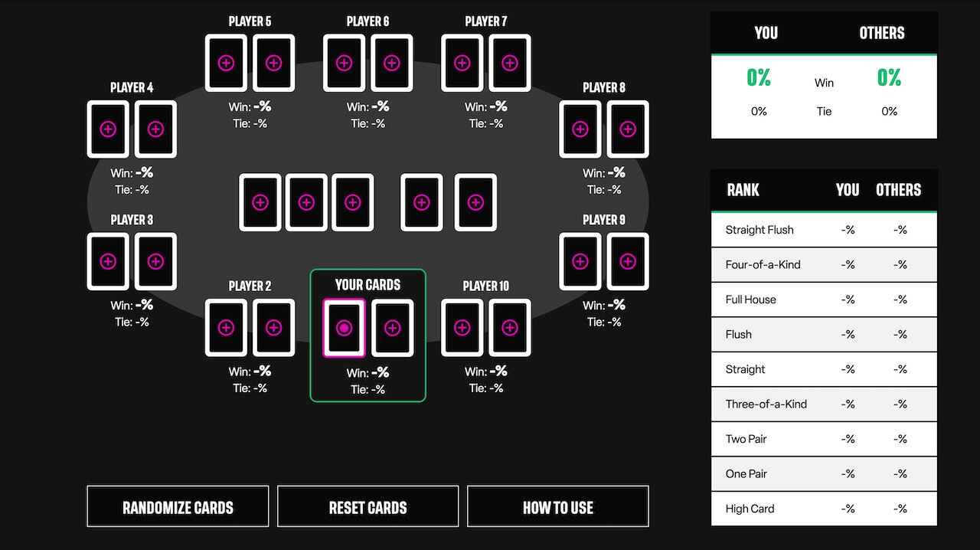
Task: Add Player 2's second card
Action: [x=273, y=328]
